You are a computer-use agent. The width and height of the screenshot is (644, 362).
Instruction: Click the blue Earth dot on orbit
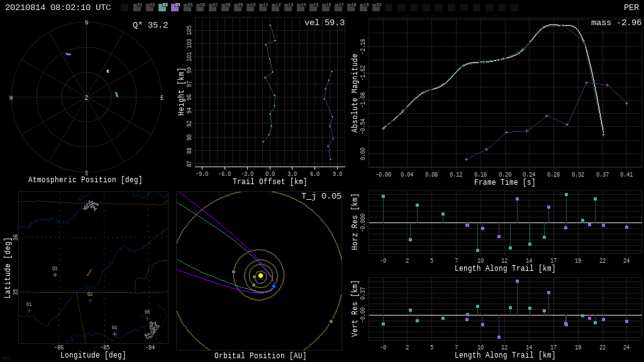(274, 287)
